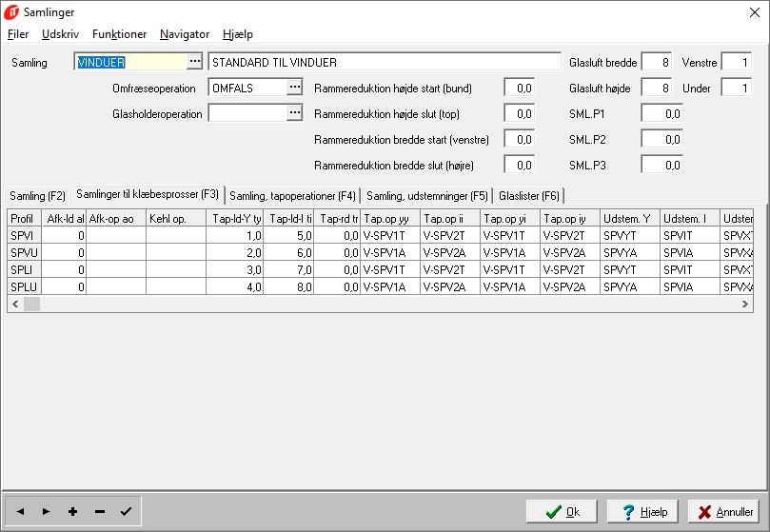Screen dimensions: 770x532
Task: Click Tap-ld-I value 6,0 in SPVU row
Action: [288, 252]
